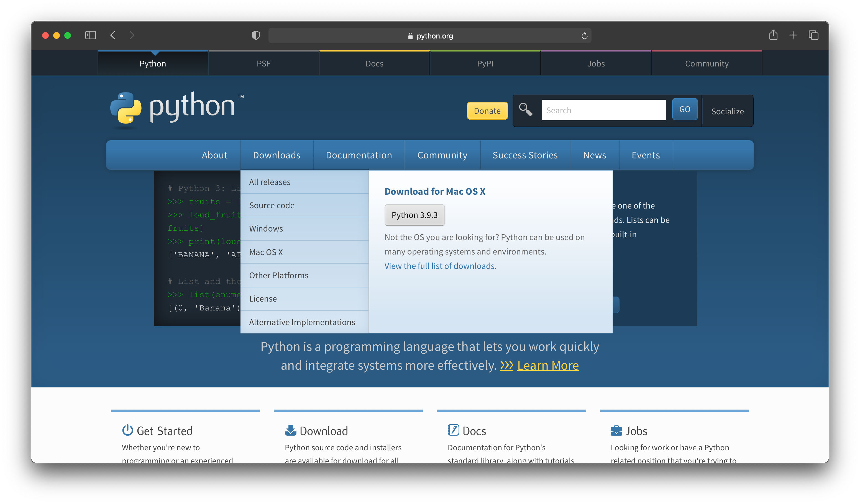
Task: Open the Events menu
Action: click(x=646, y=155)
